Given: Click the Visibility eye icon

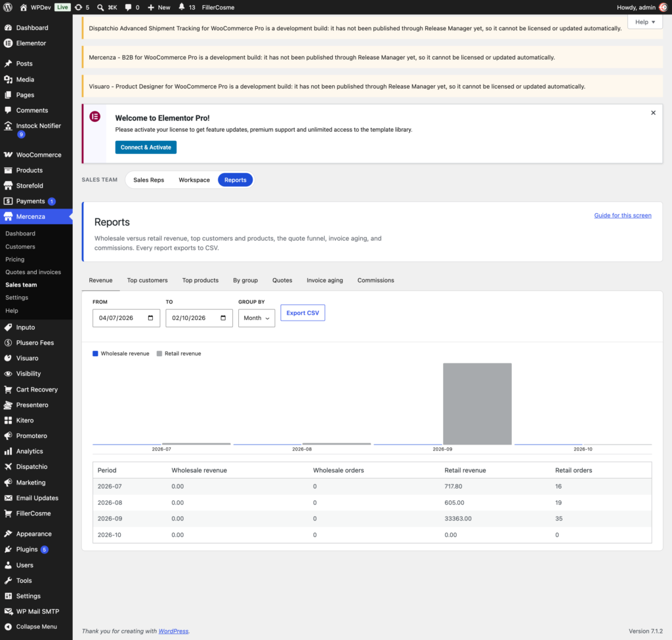Looking at the screenshot, I should pyautogui.click(x=8, y=374).
